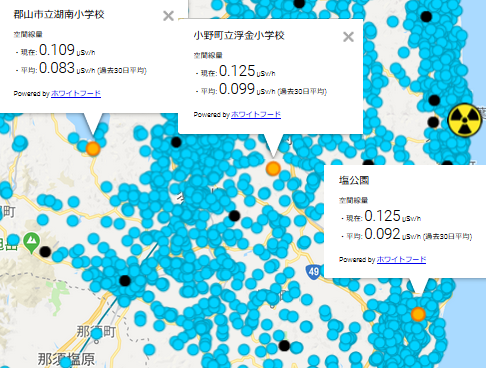Select the orange marker for 小野町立浮金小学校
The width and height of the screenshot is (486, 368).
coord(273,169)
